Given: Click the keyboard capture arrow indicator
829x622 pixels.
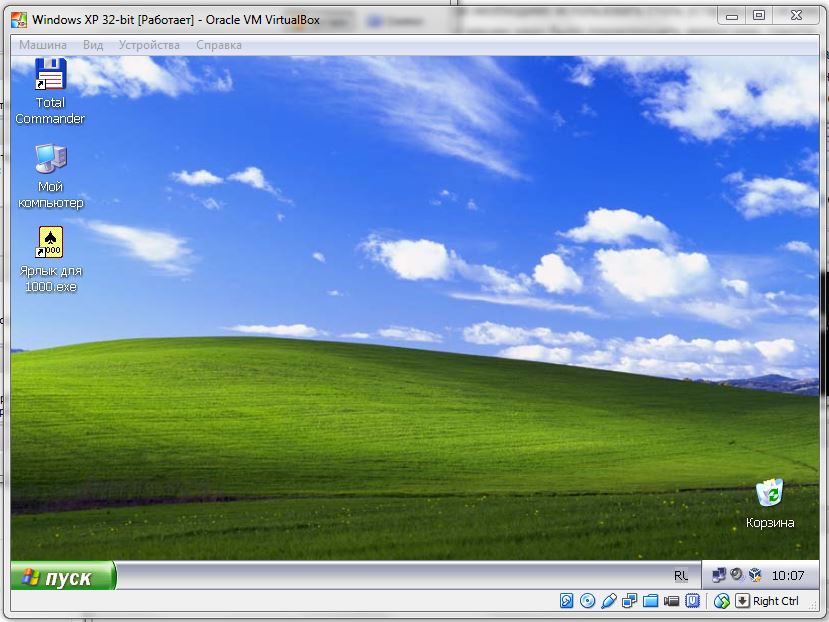Looking at the screenshot, I should [x=742, y=601].
